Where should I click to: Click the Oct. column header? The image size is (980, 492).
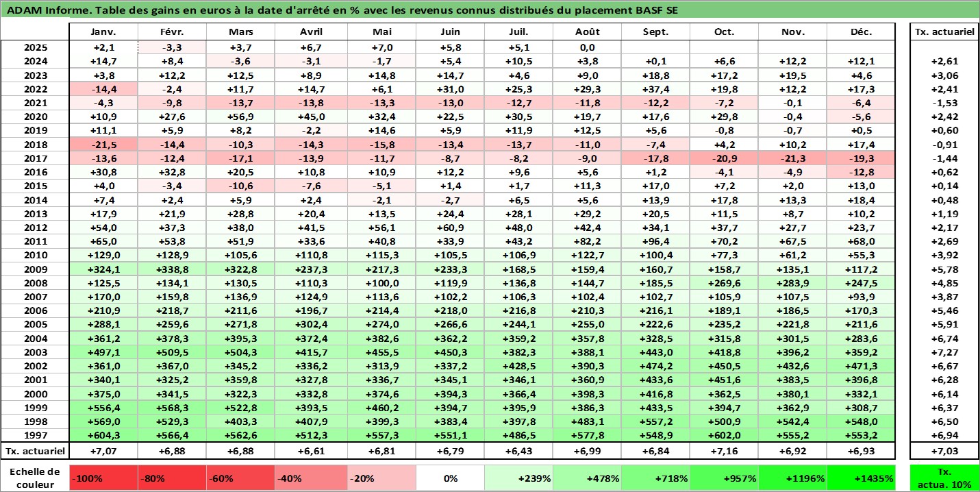[x=724, y=32]
